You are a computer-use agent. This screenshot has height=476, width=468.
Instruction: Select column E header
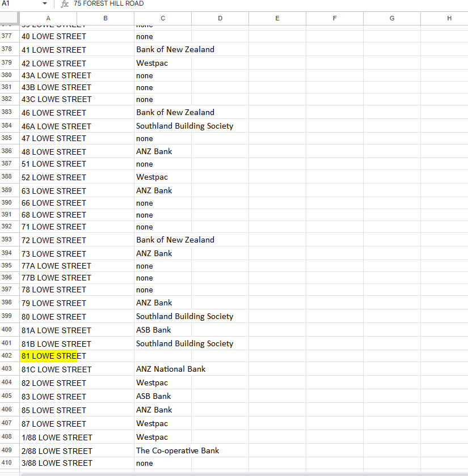[x=277, y=19]
